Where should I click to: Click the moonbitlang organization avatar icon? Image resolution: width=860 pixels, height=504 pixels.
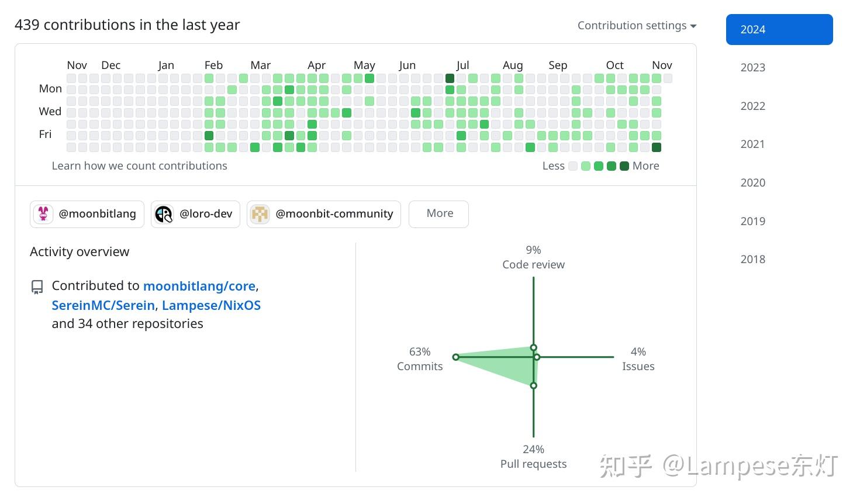pos(43,214)
